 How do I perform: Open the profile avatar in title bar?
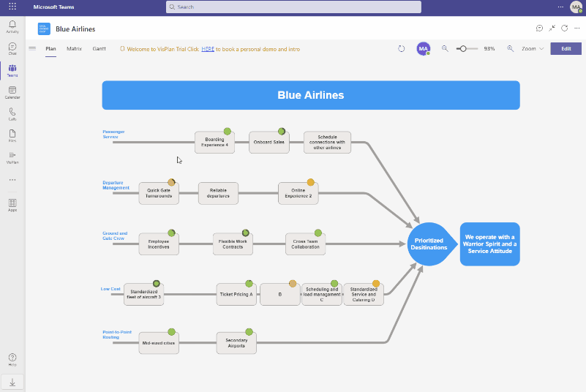(x=576, y=7)
